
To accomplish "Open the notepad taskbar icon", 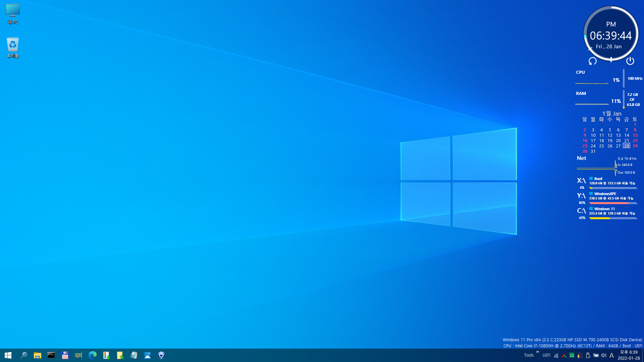I will (x=133, y=355).
